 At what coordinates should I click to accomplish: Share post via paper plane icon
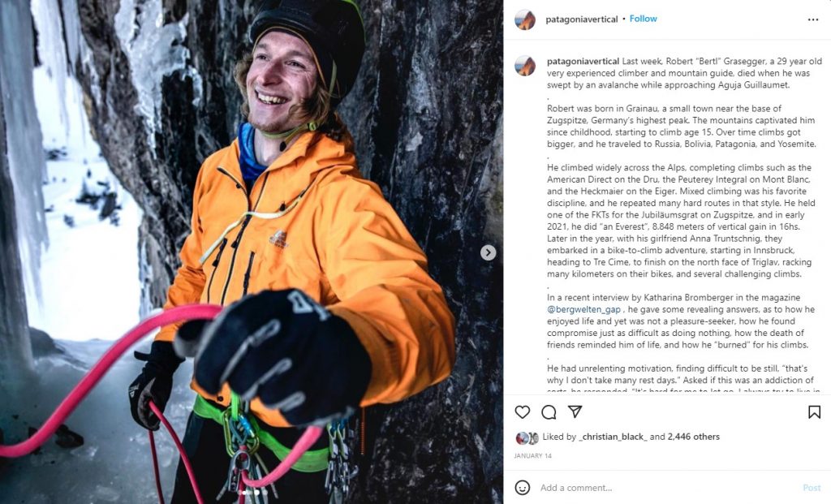pyautogui.click(x=575, y=411)
